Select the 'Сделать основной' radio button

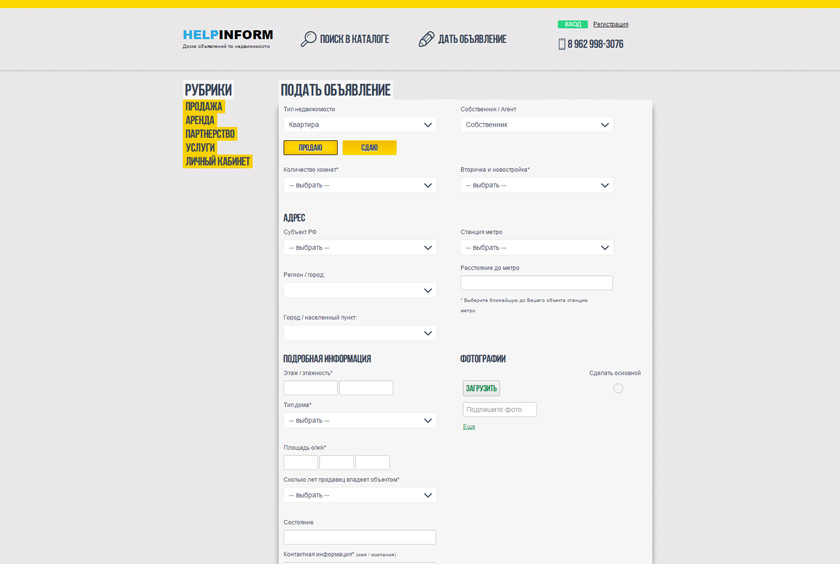click(618, 388)
